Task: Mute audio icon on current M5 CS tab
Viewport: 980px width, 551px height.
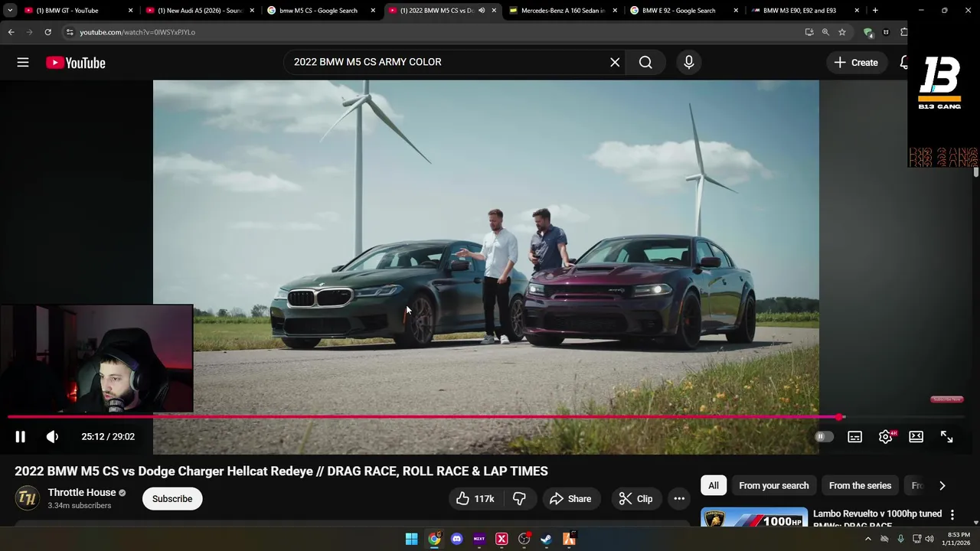Action: [482, 11]
